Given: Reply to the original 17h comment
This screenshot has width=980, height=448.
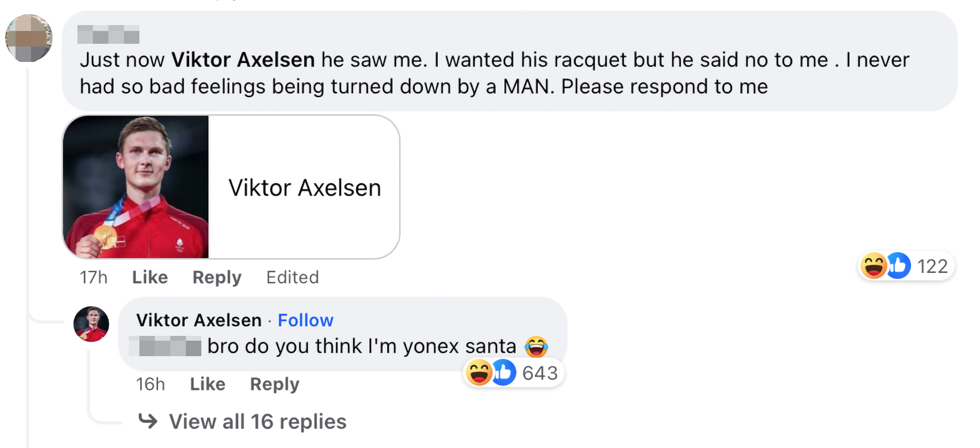Looking at the screenshot, I should [217, 277].
